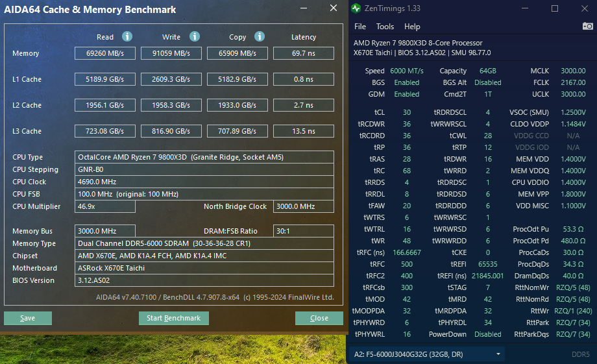Open the File menu in ZenTimings

pos(360,27)
